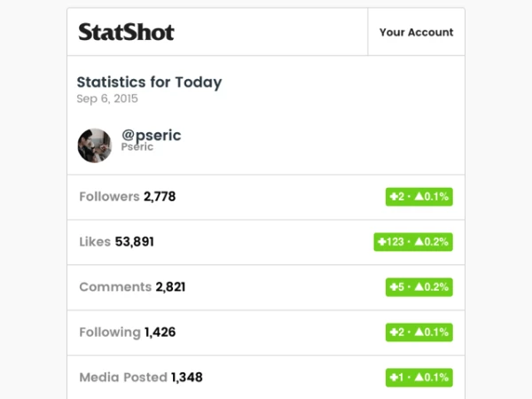
Task: Open the @pseric username link
Action: [152, 135]
